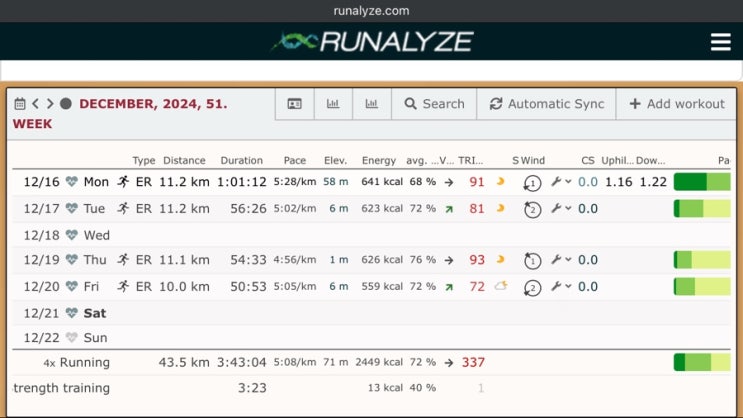Click the weekly total 337 TRIMP
This screenshot has width=743, height=418.
[x=473, y=362]
